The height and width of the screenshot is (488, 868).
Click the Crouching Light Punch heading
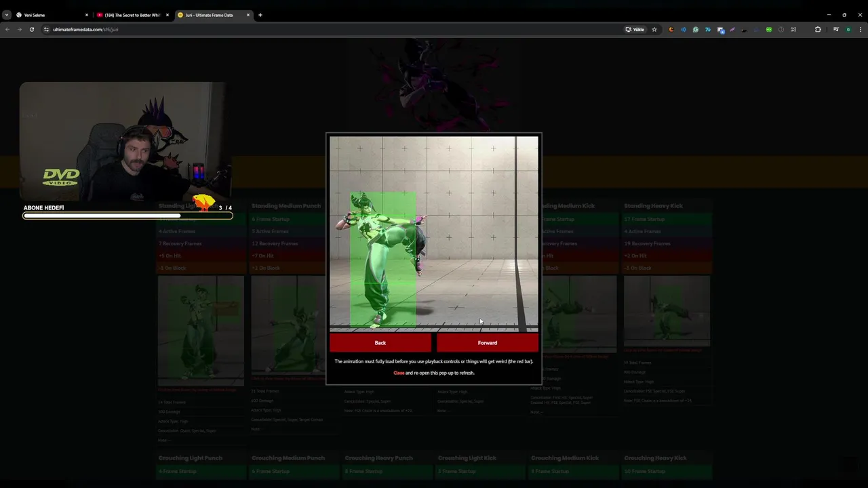pos(192,458)
